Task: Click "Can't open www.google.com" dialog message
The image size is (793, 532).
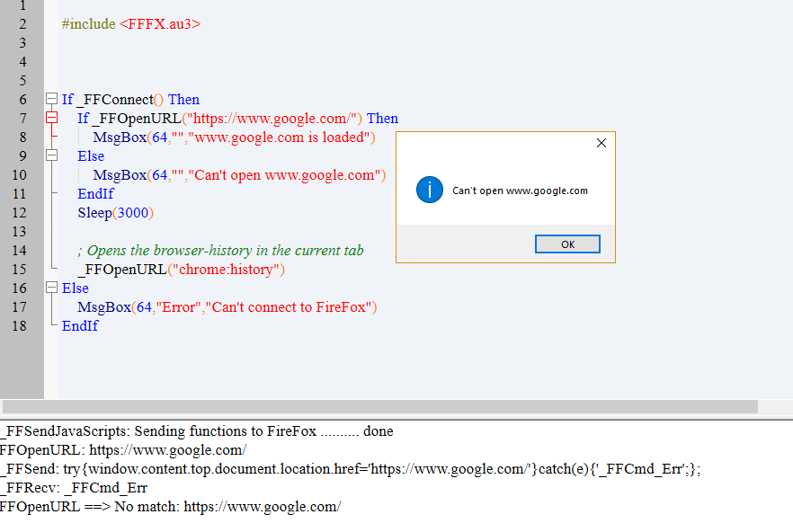Action: point(520,191)
